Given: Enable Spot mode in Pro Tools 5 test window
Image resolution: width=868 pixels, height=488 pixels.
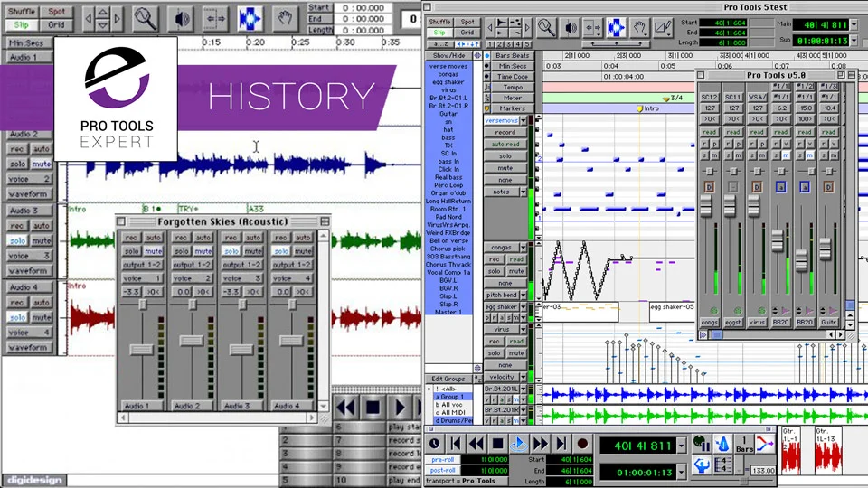Looking at the screenshot, I should (467, 22).
